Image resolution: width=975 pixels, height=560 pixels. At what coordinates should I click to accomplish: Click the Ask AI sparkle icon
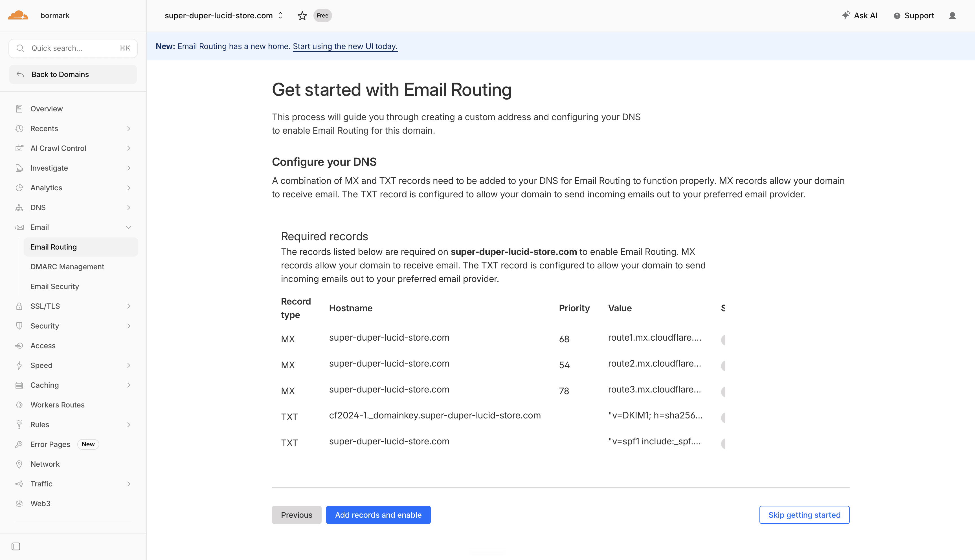coord(845,15)
